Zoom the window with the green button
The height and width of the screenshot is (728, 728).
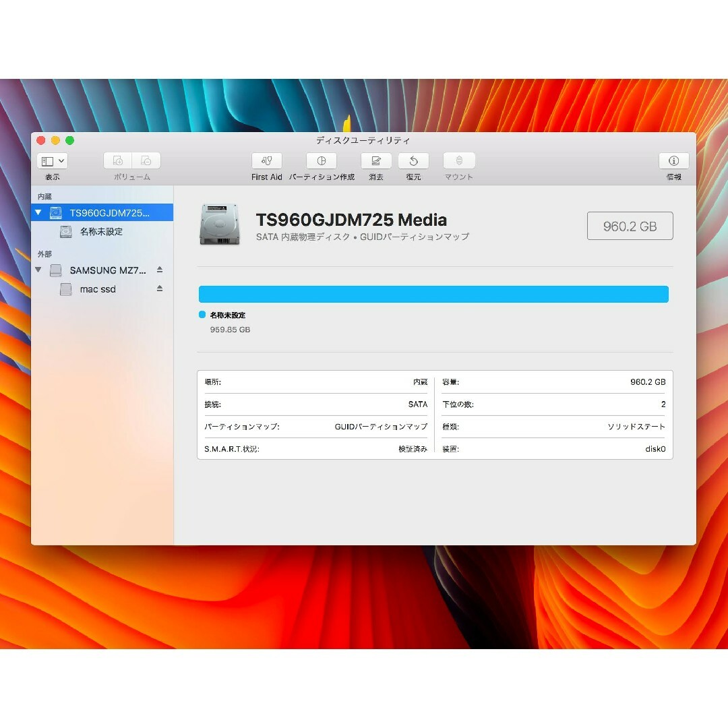tap(70, 140)
